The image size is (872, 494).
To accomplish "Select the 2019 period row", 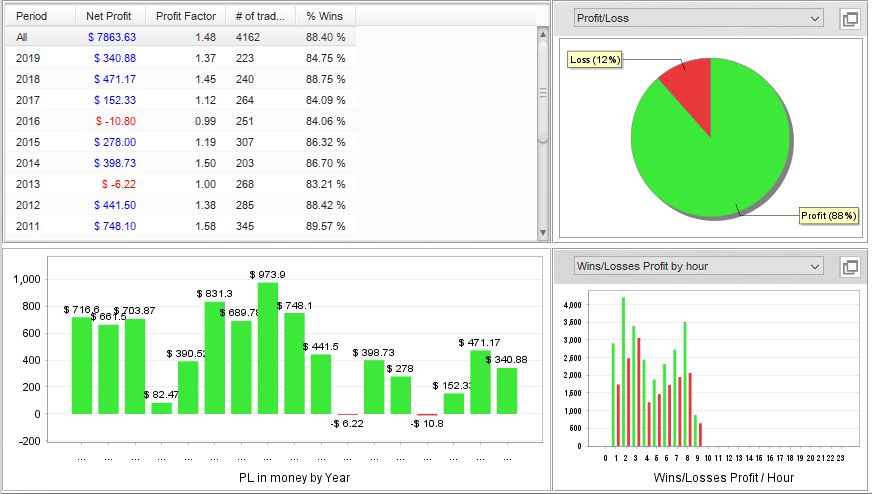I will coord(181,58).
